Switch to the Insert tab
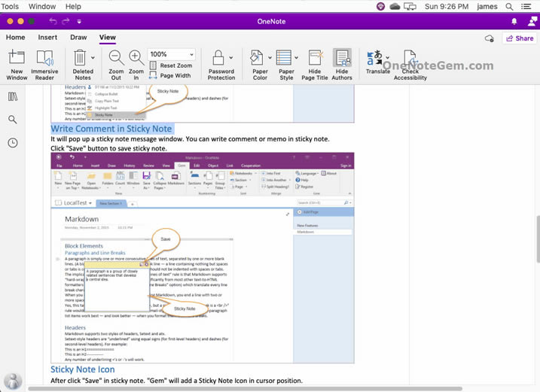The image size is (540, 392). click(47, 37)
